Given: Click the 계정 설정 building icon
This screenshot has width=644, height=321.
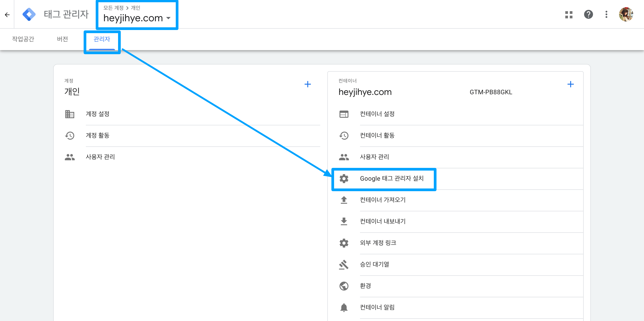Looking at the screenshot, I should click(x=70, y=114).
